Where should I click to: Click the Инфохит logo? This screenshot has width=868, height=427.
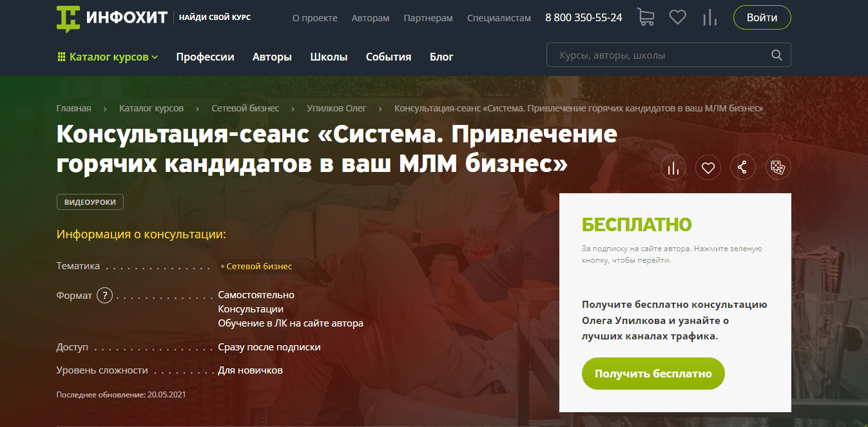tap(111, 18)
